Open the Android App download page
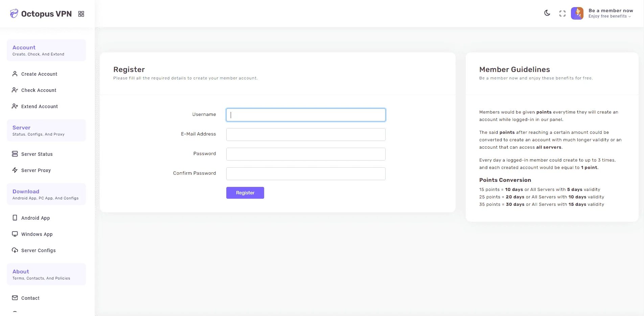This screenshot has height=316, width=644. (x=36, y=218)
